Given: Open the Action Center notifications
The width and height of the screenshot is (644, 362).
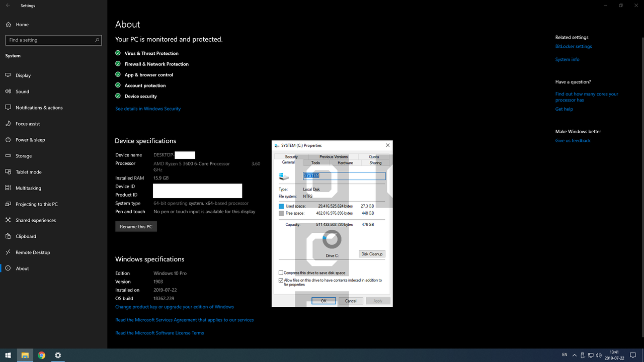Looking at the screenshot, I should [x=633, y=355].
